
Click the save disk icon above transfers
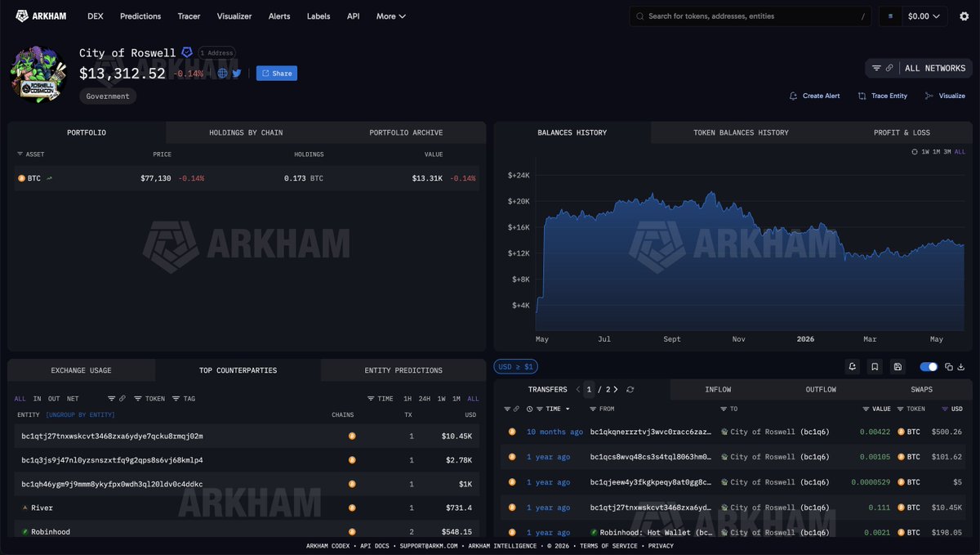pyautogui.click(x=898, y=367)
